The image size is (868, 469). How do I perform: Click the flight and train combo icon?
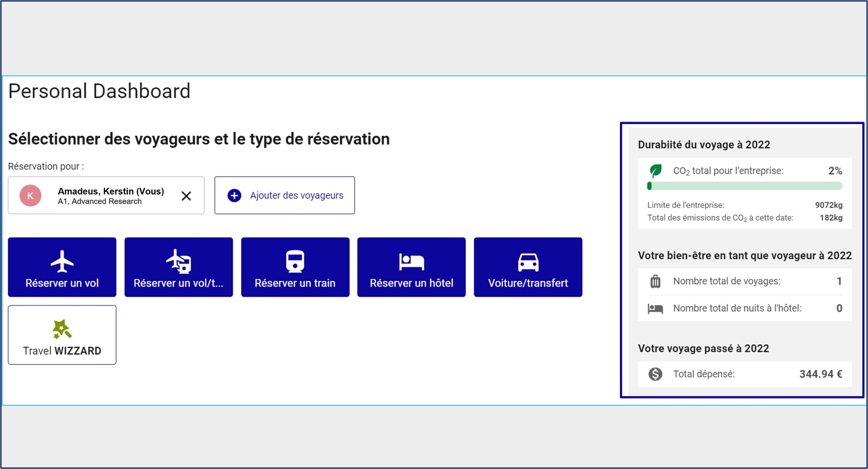click(179, 261)
